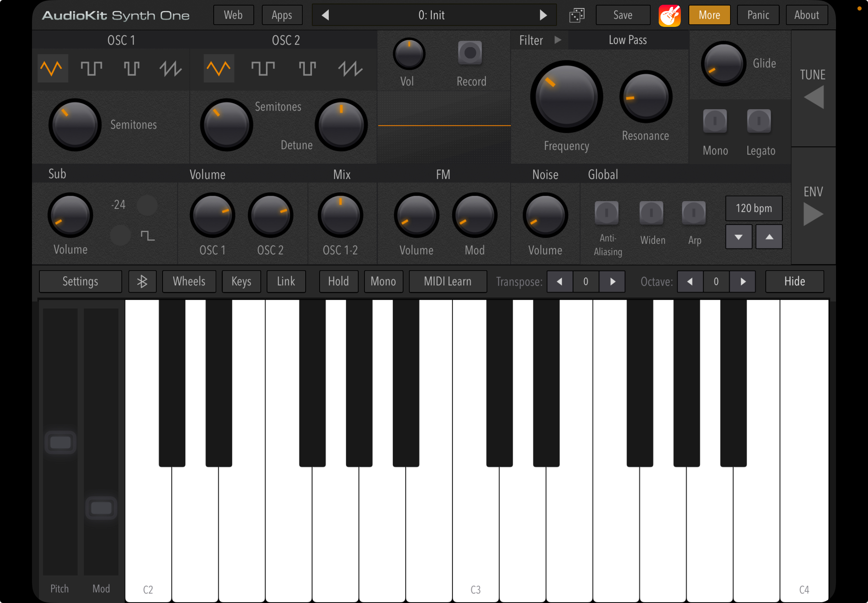Select OSC 1 square waveform
The height and width of the screenshot is (603, 868).
click(92, 68)
